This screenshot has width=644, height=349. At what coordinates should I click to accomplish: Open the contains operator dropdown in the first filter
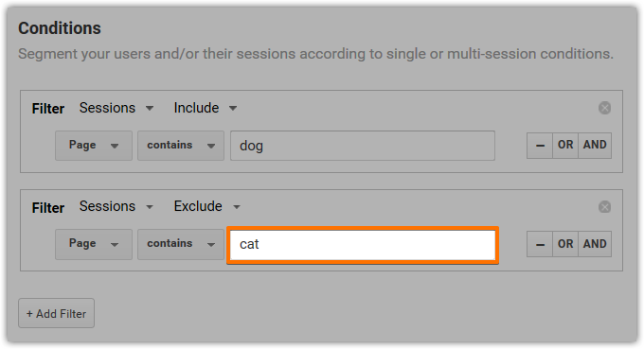coord(181,146)
